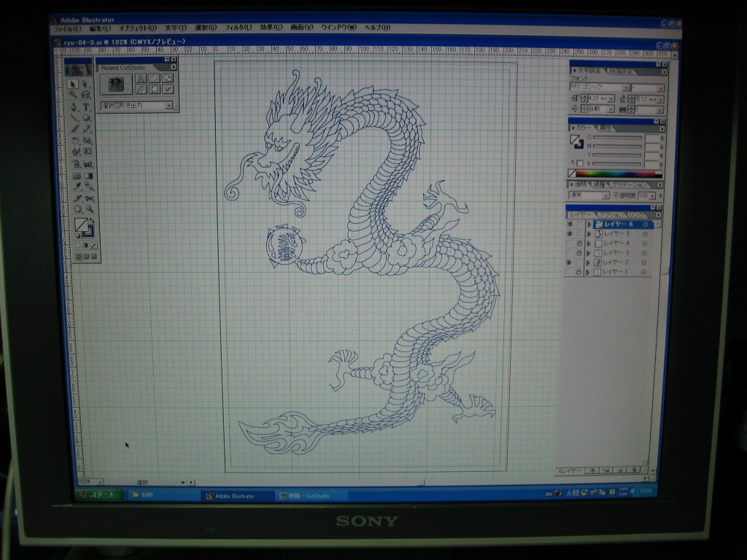
Task: Choose the Line Segment tool
Action: point(74,117)
